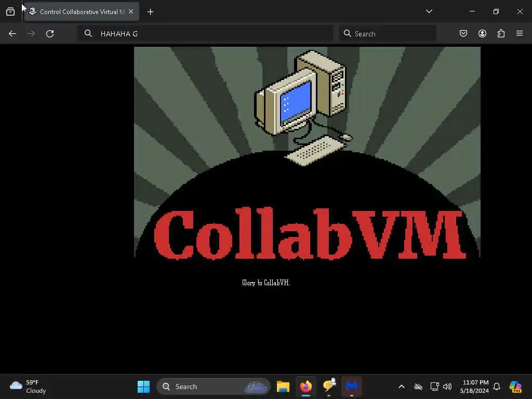Open the Extensions puzzle icon
Image resolution: width=532 pixels, height=399 pixels.
(x=501, y=33)
